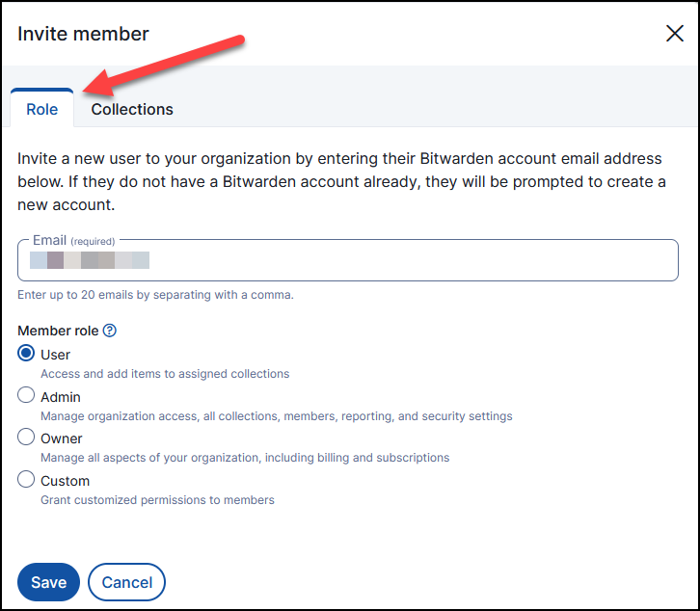Viewport: 700px width, 611px height.
Task: Click the 'Email (required)' field label
Action: click(73, 240)
